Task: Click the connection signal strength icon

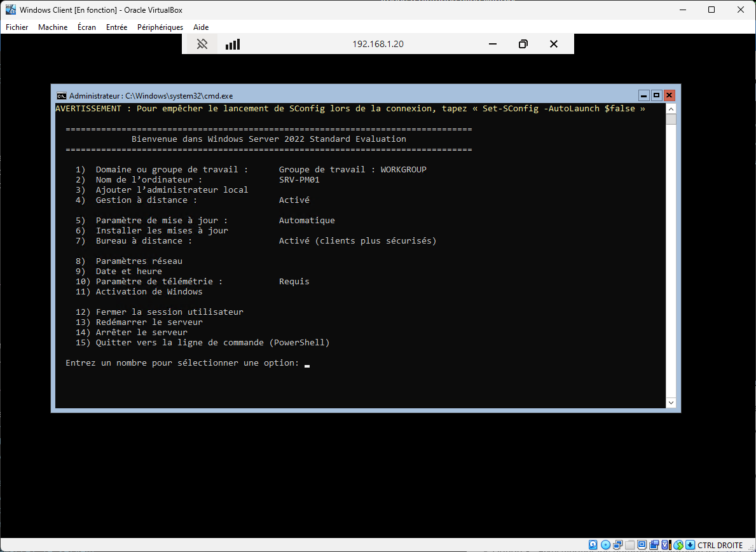Action: coord(232,44)
